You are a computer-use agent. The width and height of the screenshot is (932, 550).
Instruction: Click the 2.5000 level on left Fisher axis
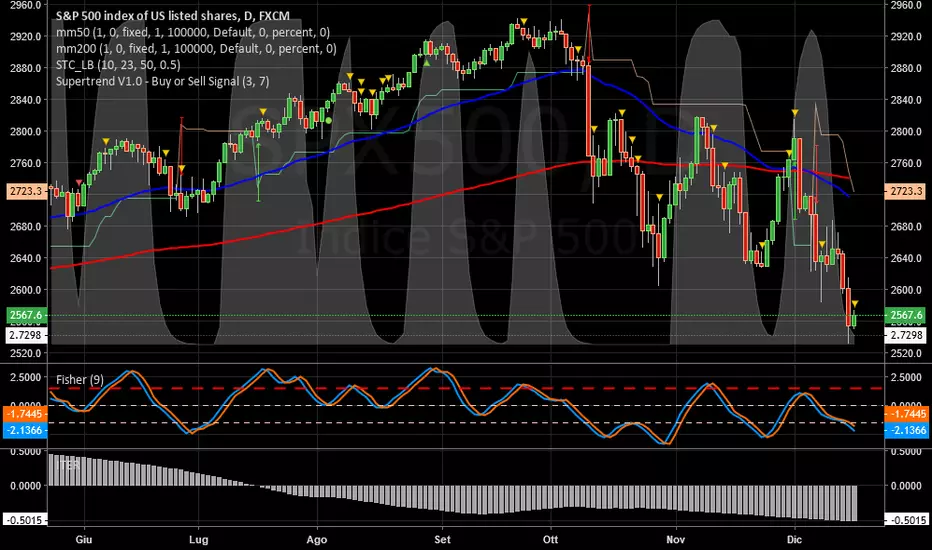click(26, 378)
